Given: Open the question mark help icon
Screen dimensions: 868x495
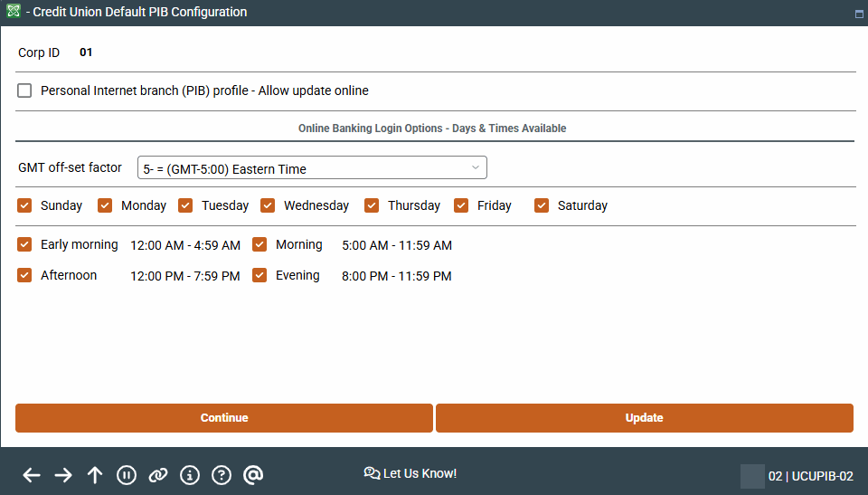Looking at the screenshot, I should (x=222, y=475).
